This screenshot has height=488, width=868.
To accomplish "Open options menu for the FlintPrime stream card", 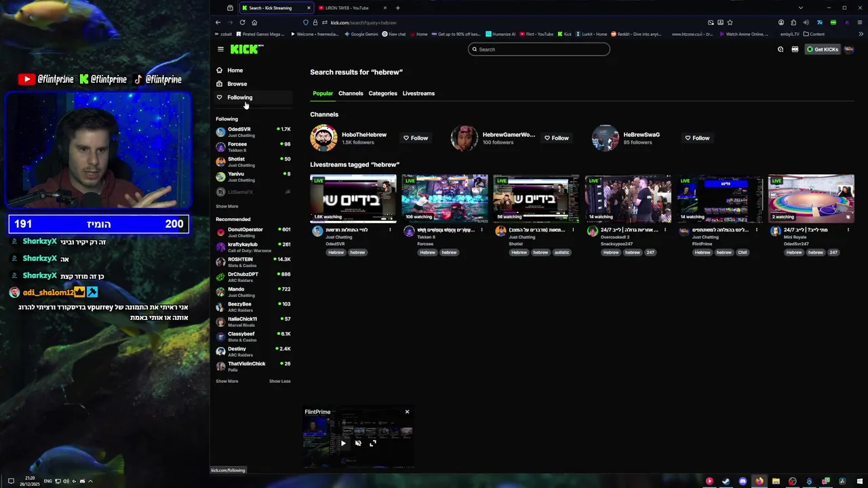I will (756, 230).
